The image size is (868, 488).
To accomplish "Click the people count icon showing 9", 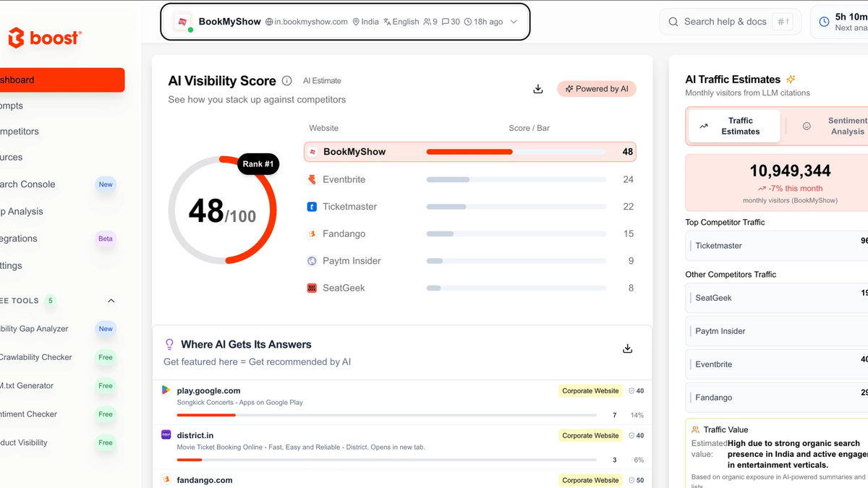I will (x=427, y=22).
